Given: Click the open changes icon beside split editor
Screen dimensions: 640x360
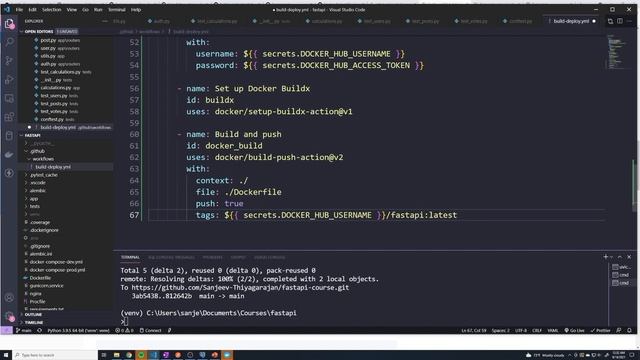Looking at the screenshot, I should click(610, 21).
